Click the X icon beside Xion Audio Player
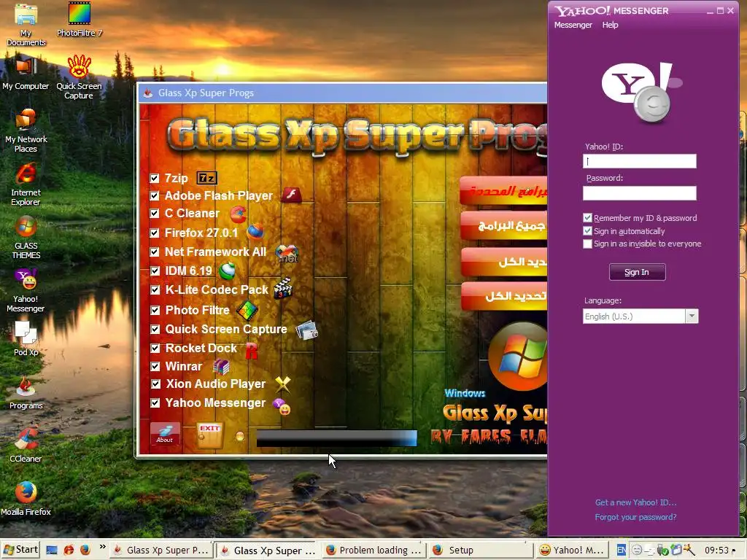 pos(282,384)
